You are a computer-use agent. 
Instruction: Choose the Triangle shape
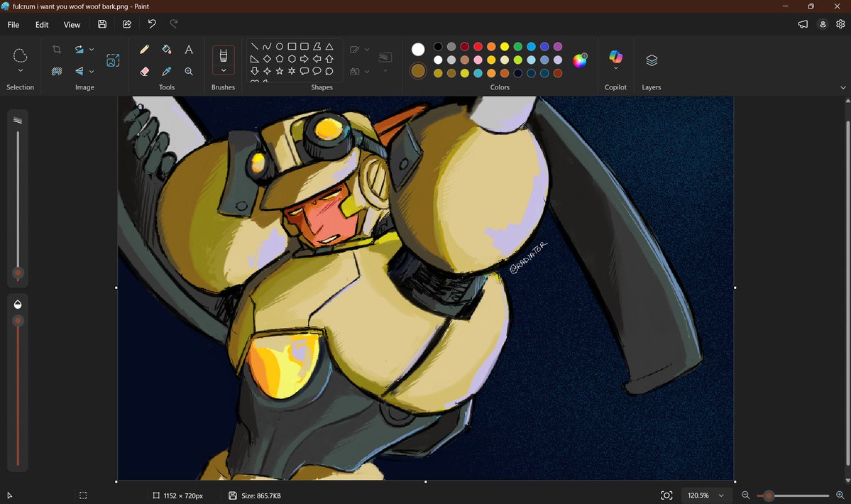[x=329, y=47]
